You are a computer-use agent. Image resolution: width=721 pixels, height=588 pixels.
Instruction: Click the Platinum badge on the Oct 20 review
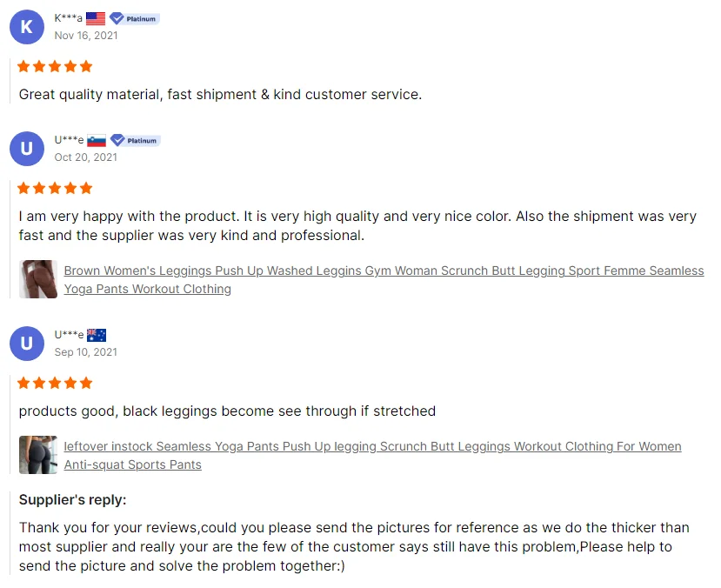click(x=134, y=140)
